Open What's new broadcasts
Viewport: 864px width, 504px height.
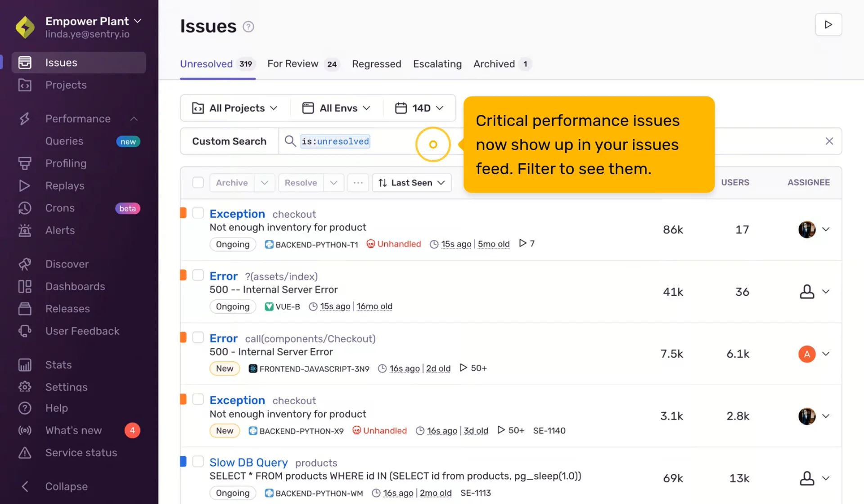point(73,431)
